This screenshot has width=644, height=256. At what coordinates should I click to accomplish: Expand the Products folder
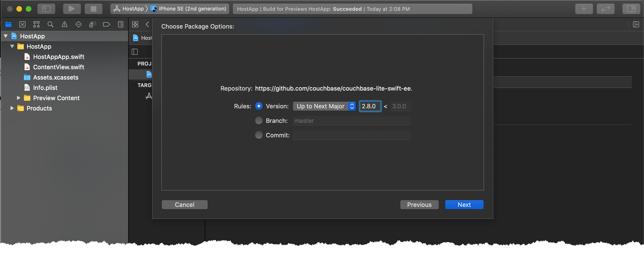pos(11,108)
